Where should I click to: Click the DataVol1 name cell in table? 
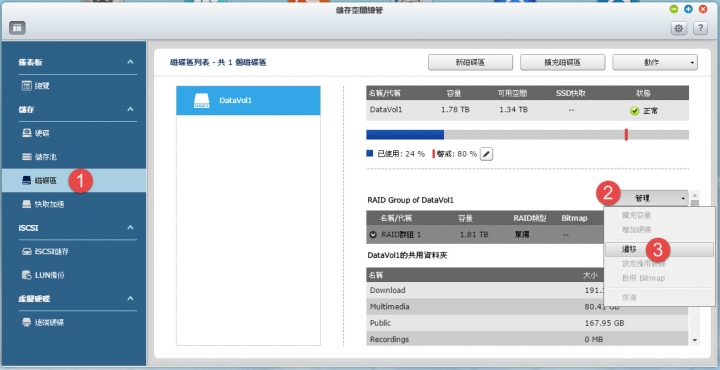pyautogui.click(x=386, y=110)
